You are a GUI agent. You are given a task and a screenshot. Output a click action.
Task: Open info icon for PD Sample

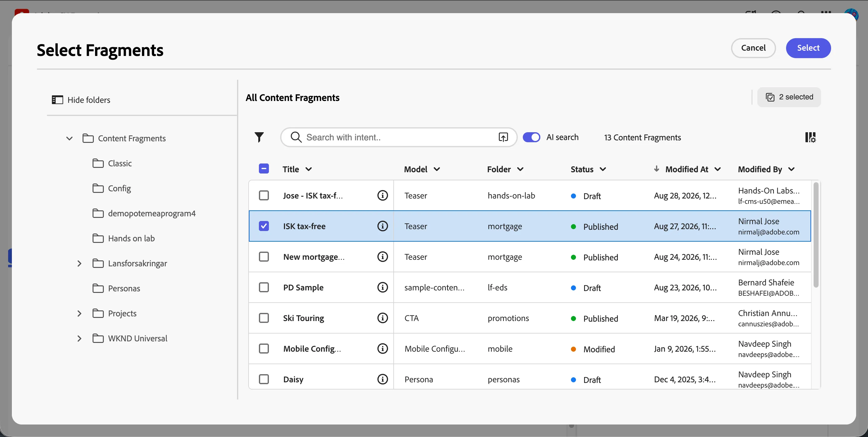(x=382, y=287)
